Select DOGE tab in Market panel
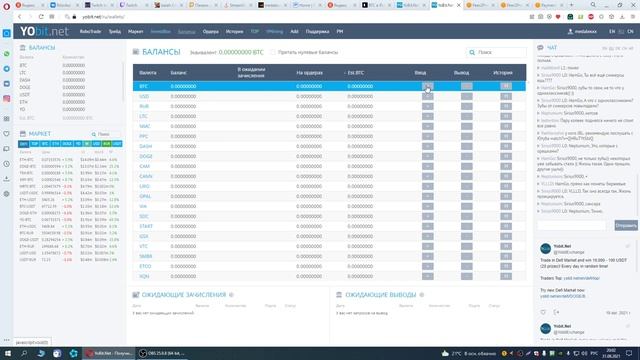 click(x=67, y=144)
